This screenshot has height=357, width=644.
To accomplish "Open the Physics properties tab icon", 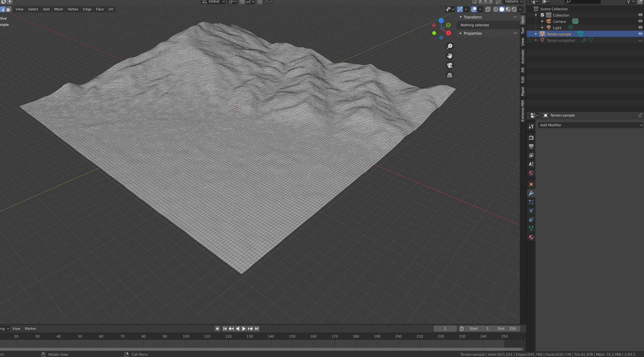I will click(531, 211).
